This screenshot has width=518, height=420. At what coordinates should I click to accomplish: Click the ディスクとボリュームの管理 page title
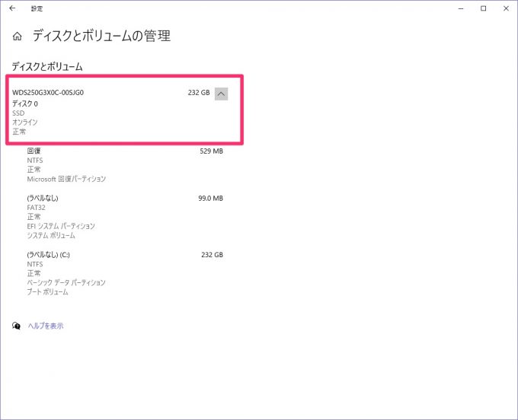click(x=101, y=36)
